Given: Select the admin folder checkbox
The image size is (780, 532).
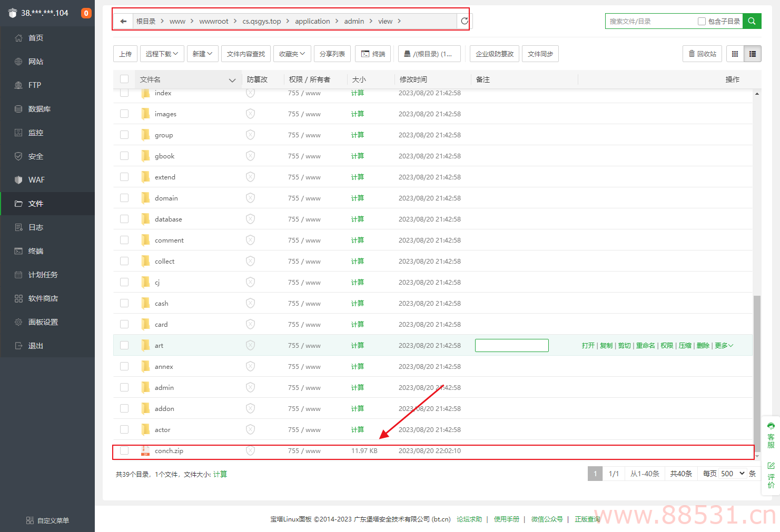Looking at the screenshot, I should (x=124, y=387).
